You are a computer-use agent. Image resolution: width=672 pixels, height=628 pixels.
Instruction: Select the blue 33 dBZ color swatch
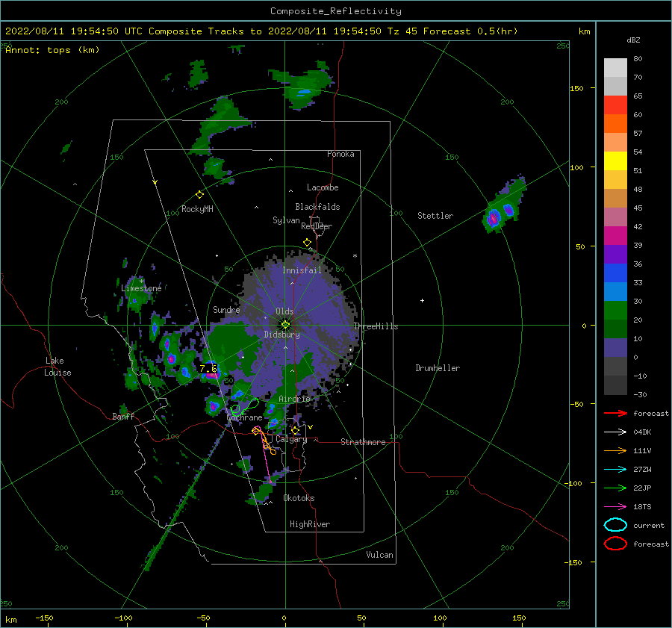(x=615, y=273)
